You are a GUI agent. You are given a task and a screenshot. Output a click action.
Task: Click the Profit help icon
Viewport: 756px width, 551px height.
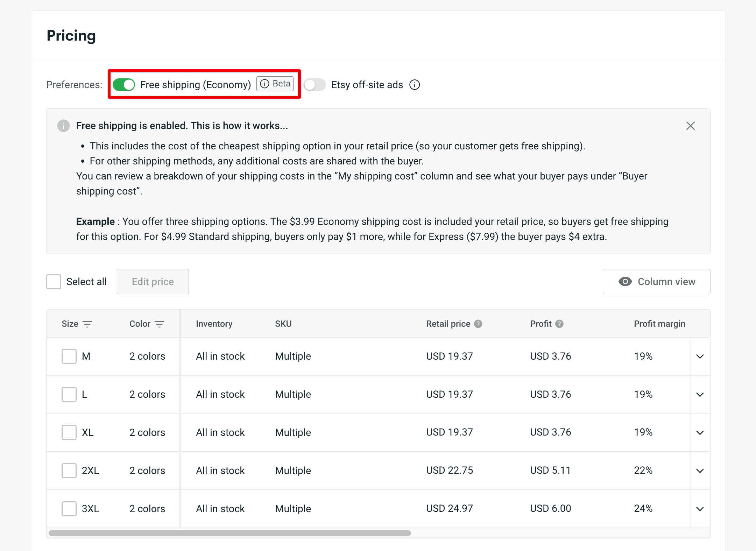click(x=559, y=324)
